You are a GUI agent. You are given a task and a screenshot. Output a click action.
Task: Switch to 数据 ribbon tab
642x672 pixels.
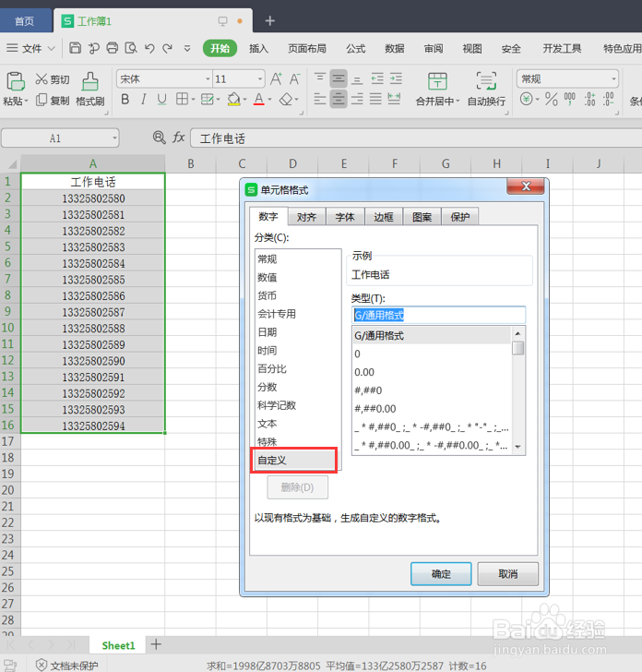[x=394, y=48]
